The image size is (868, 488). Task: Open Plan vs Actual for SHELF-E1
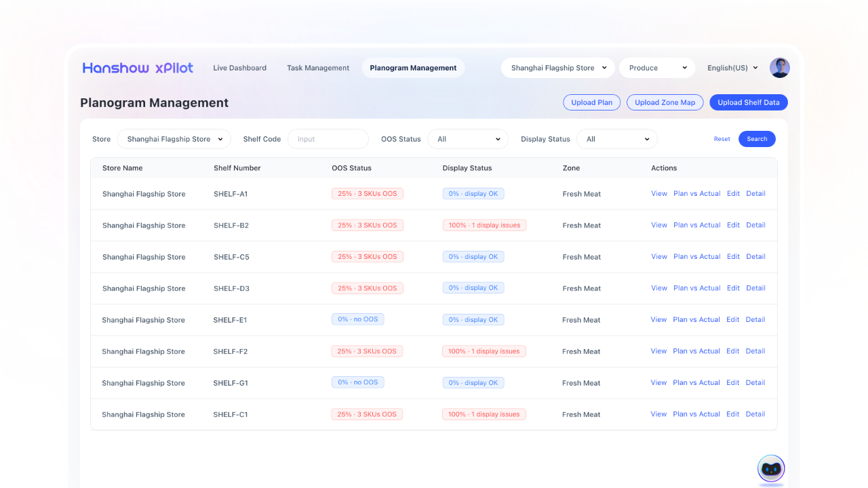696,320
